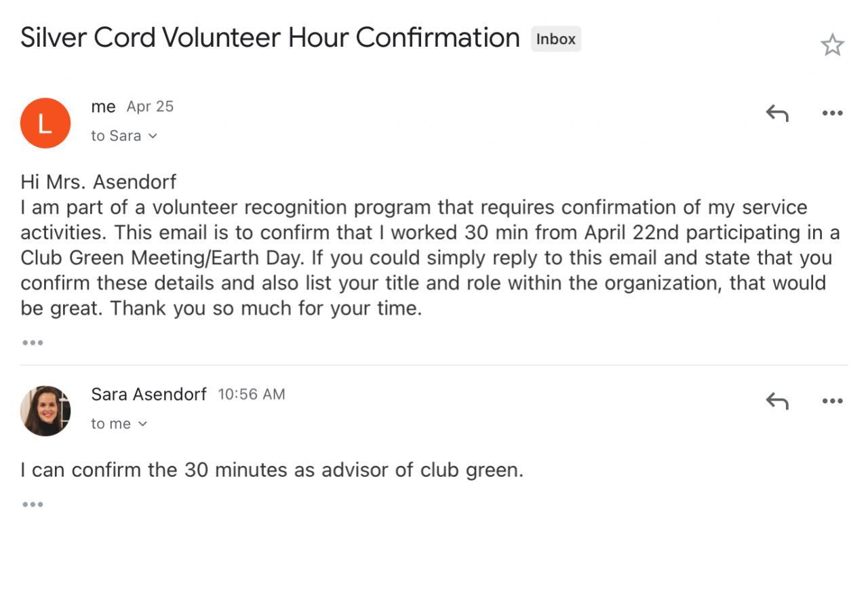Image resolution: width=868 pixels, height=596 pixels.
Task: Click the Inbox label tag
Action: (x=555, y=39)
